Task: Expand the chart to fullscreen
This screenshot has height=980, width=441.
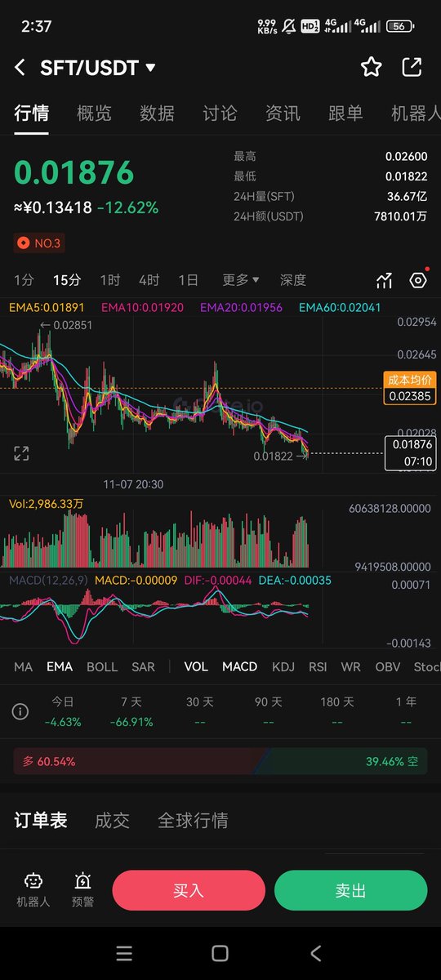Action: pos(21,454)
